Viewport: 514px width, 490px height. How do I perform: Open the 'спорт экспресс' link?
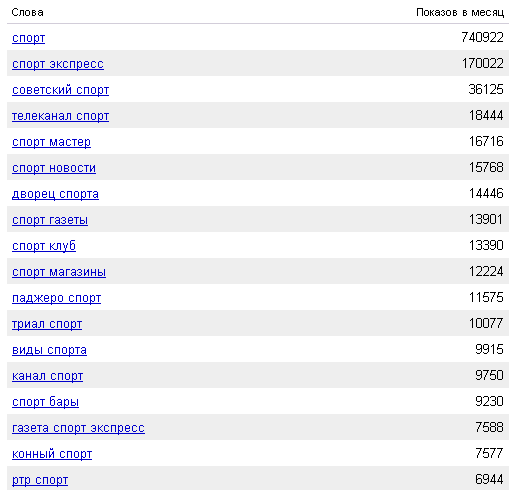(x=58, y=64)
